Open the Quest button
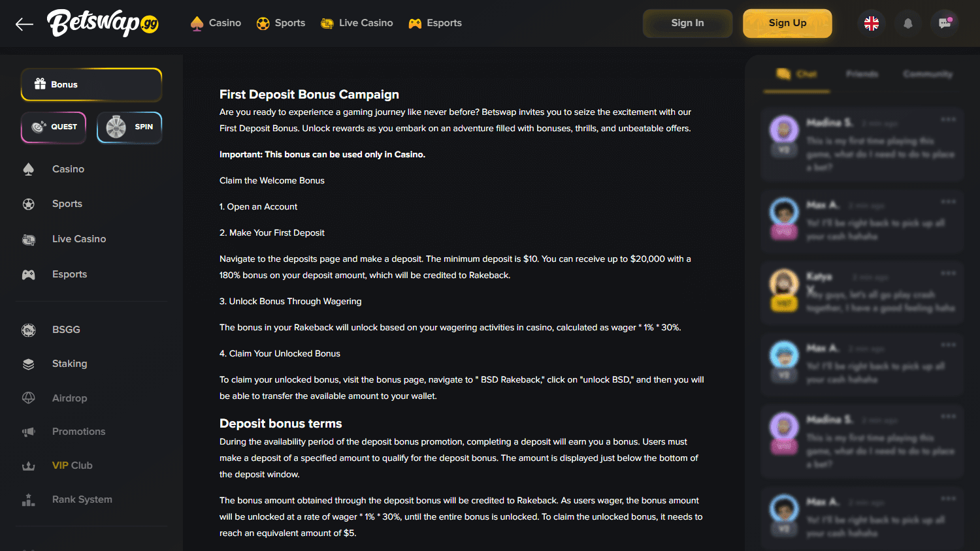Image resolution: width=980 pixels, height=551 pixels. tap(54, 127)
